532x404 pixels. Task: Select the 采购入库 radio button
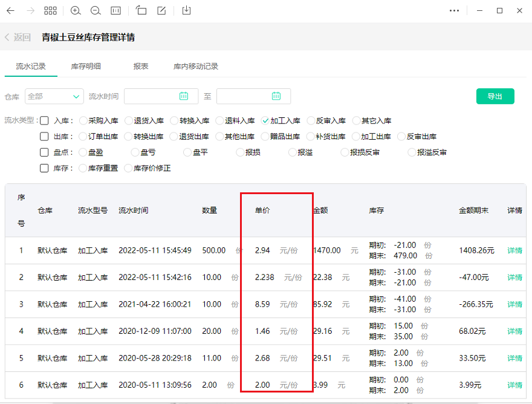tap(82, 121)
